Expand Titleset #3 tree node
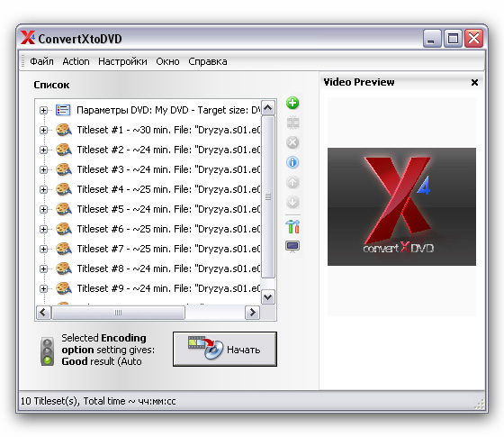This screenshot has width=504, height=437. (44, 169)
